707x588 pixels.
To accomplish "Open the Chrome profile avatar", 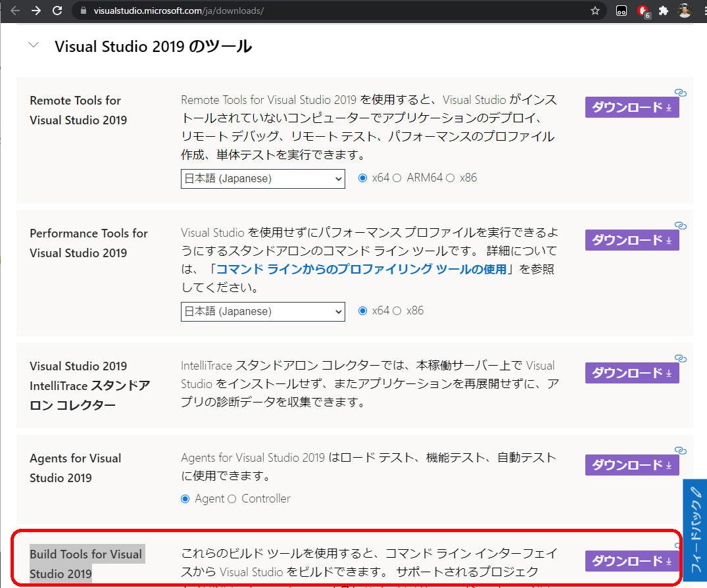I will coord(685,11).
